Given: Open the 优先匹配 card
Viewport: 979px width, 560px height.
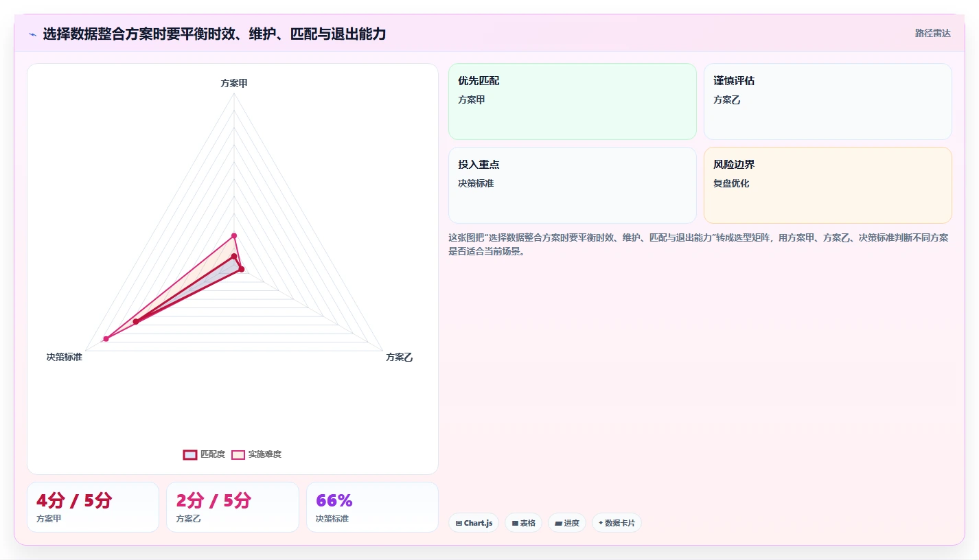Looking at the screenshot, I should tap(573, 102).
